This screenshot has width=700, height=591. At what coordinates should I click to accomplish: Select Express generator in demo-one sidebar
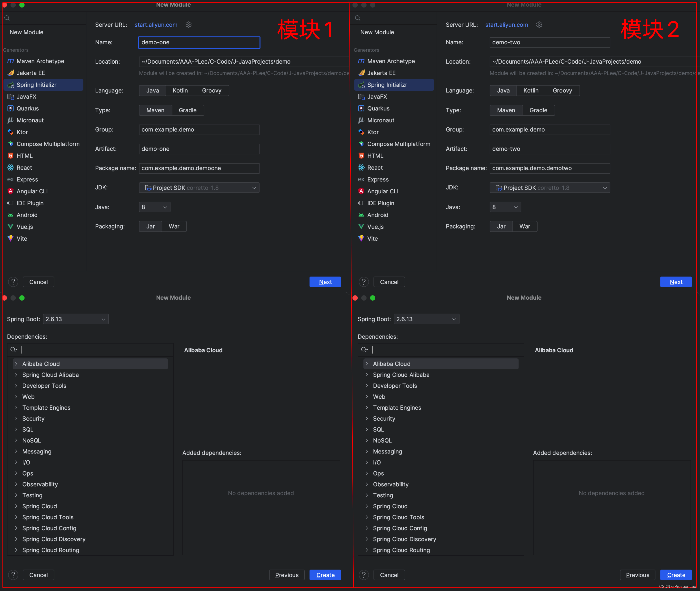[x=43, y=179]
